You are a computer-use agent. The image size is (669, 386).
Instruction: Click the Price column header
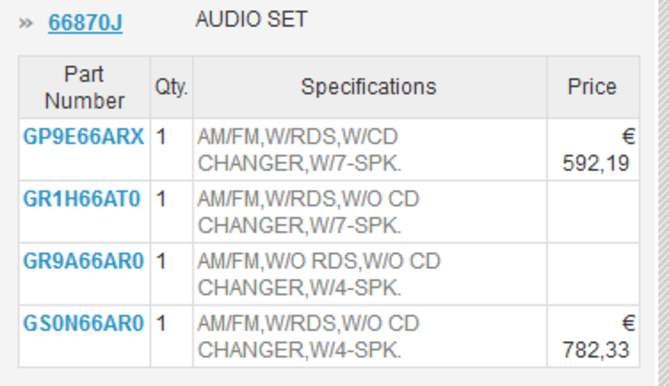tap(593, 87)
